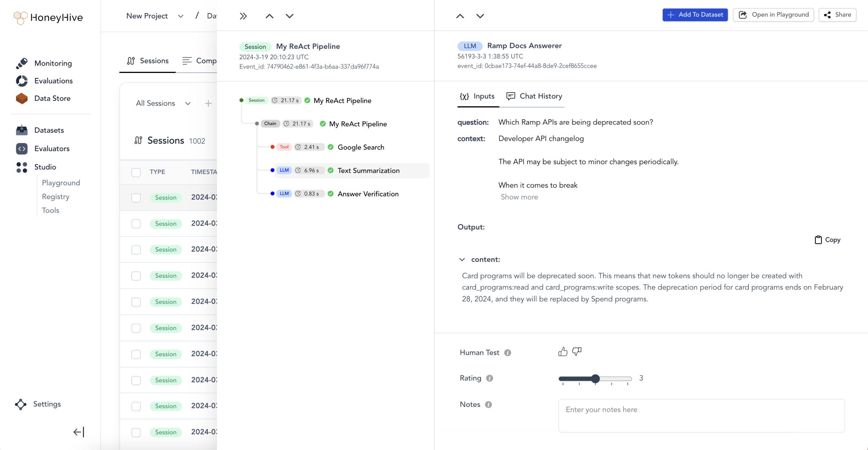Switch to the Chat History tab
Screen dimensions: 868x450
tap(534, 96)
